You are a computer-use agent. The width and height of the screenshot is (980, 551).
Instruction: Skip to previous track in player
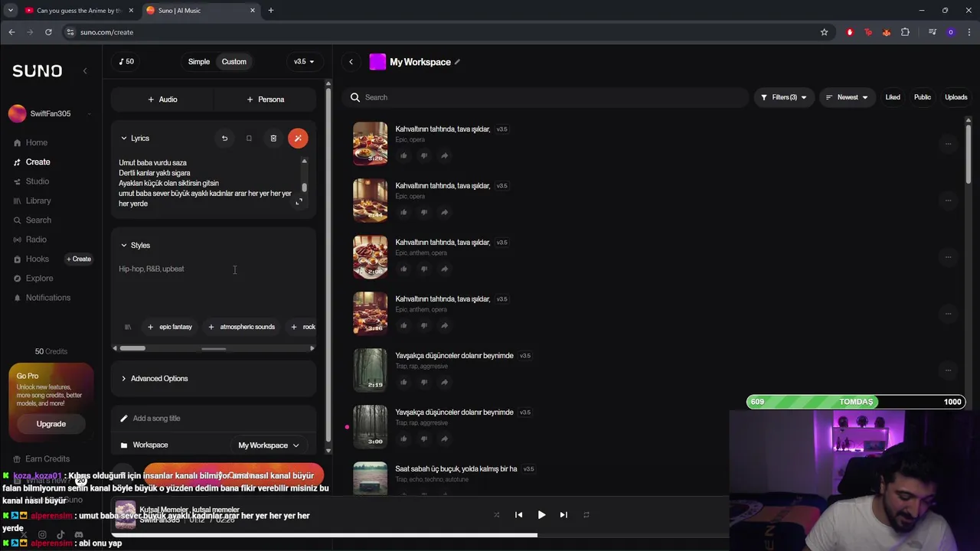point(518,515)
